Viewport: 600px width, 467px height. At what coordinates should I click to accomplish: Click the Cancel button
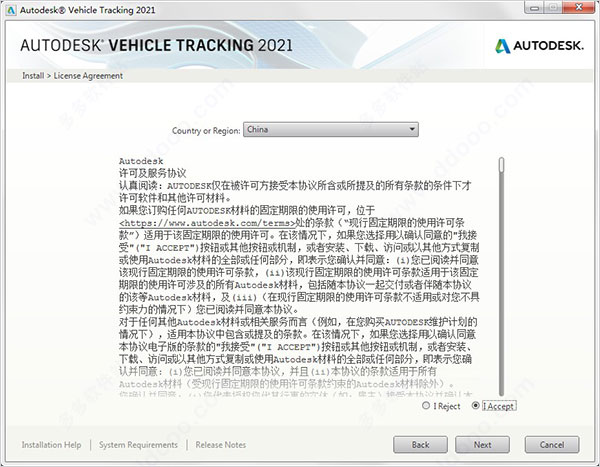(x=552, y=444)
